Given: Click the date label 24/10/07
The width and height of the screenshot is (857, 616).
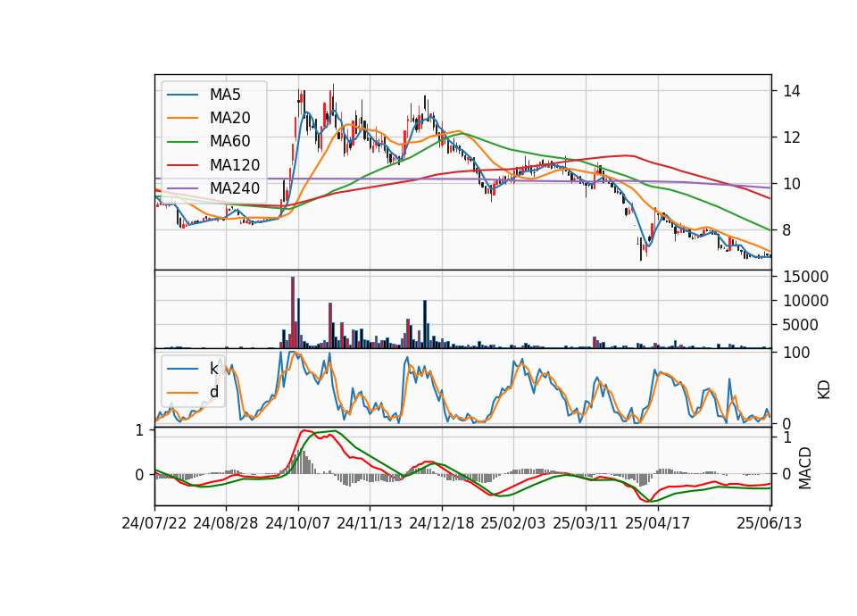Looking at the screenshot, I should [x=298, y=523].
